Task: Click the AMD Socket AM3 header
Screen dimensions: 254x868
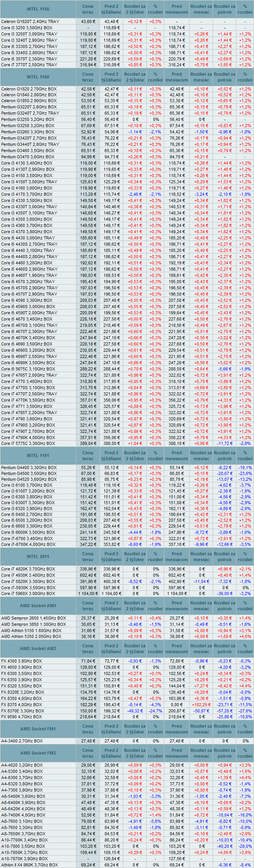Action: click(38, 648)
